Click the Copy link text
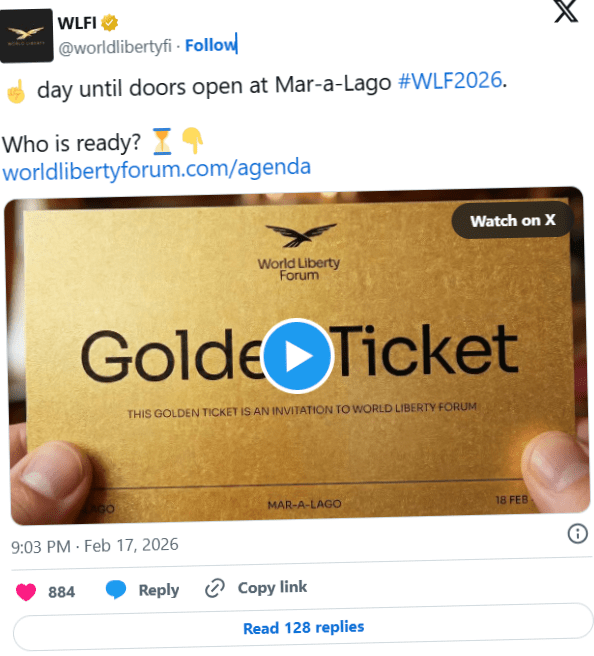 272,587
